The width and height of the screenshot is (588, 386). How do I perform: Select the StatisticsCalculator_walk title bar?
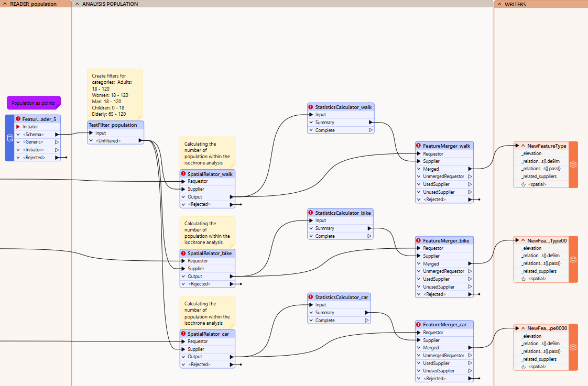(x=341, y=107)
